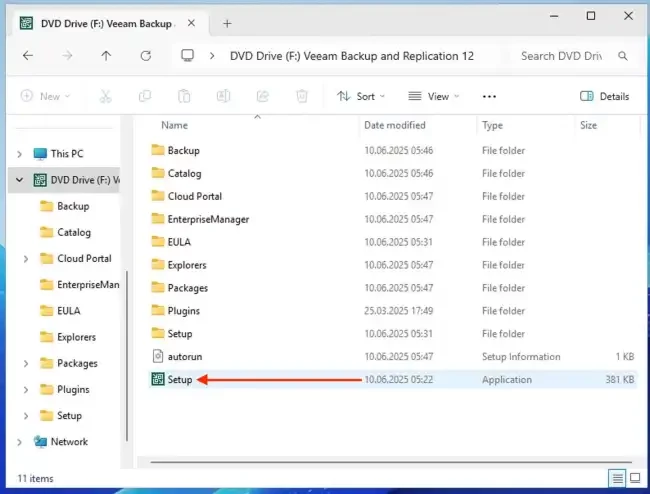
Task: Select EULA in the navigation tree
Action: pyautogui.click(x=69, y=311)
